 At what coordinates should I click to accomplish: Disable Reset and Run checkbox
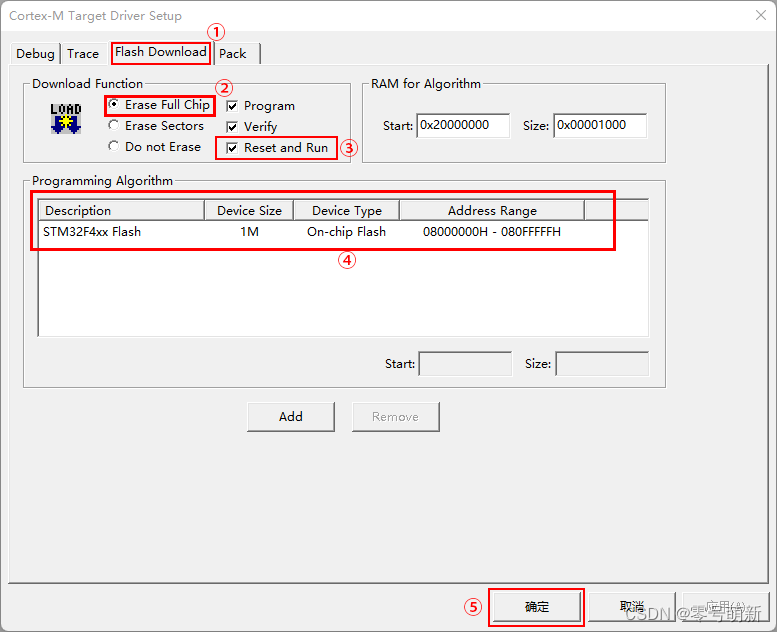point(232,148)
